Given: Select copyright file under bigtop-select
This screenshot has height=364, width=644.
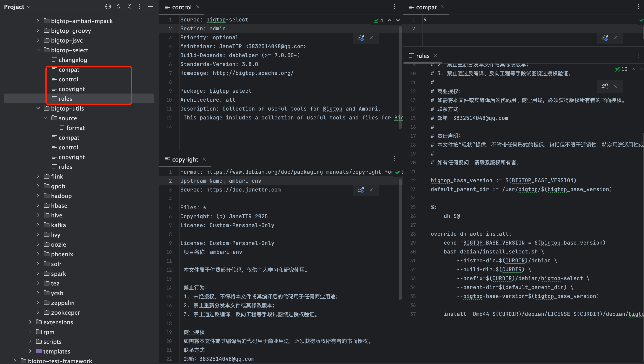Looking at the screenshot, I should click(x=72, y=89).
